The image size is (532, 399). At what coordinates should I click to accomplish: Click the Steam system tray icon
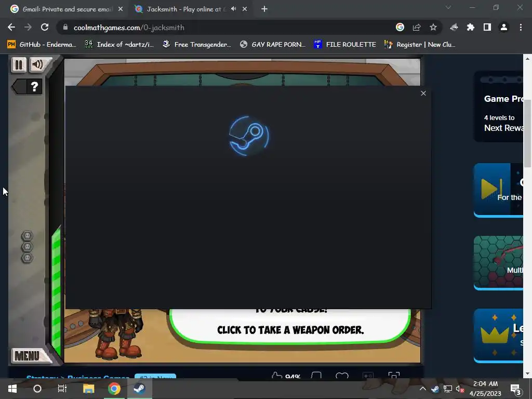(435, 389)
